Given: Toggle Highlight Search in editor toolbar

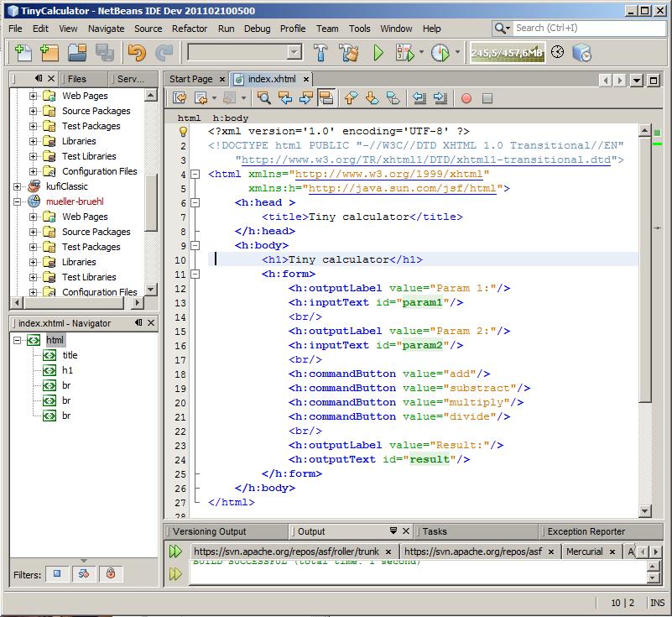Looking at the screenshot, I should pyautogui.click(x=326, y=98).
